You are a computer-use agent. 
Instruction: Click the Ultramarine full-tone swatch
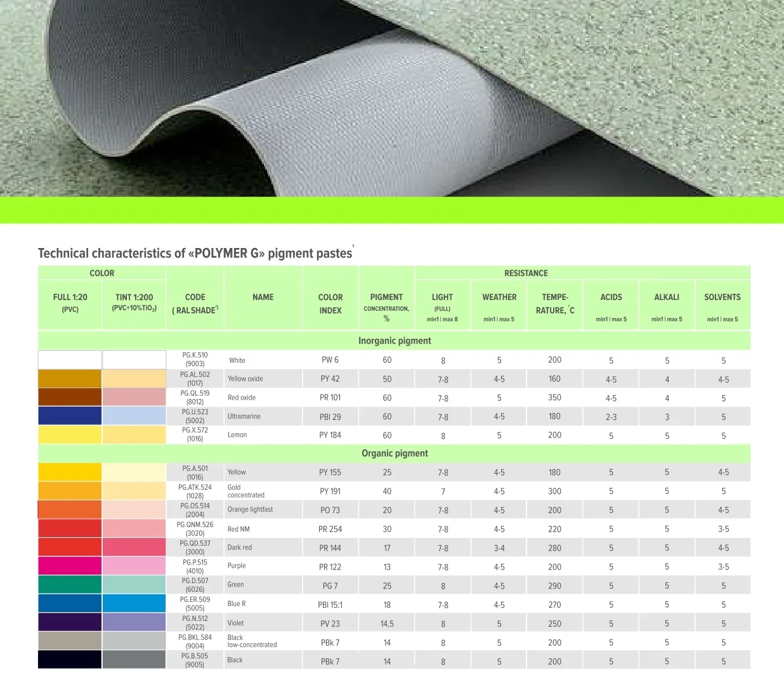[70, 415]
